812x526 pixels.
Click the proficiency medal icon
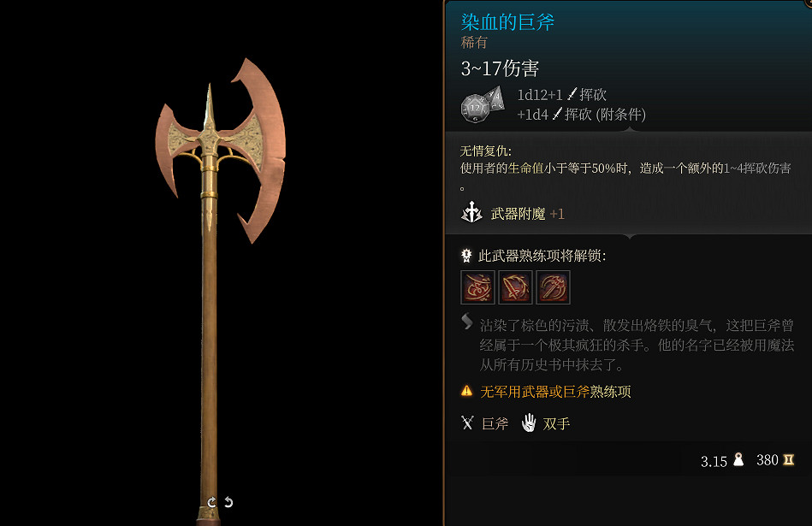(466, 255)
